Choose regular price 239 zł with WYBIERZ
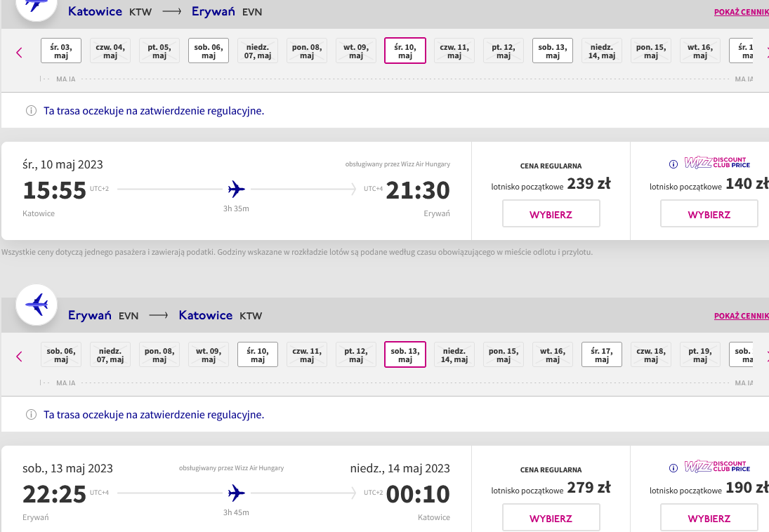 tap(551, 214)
